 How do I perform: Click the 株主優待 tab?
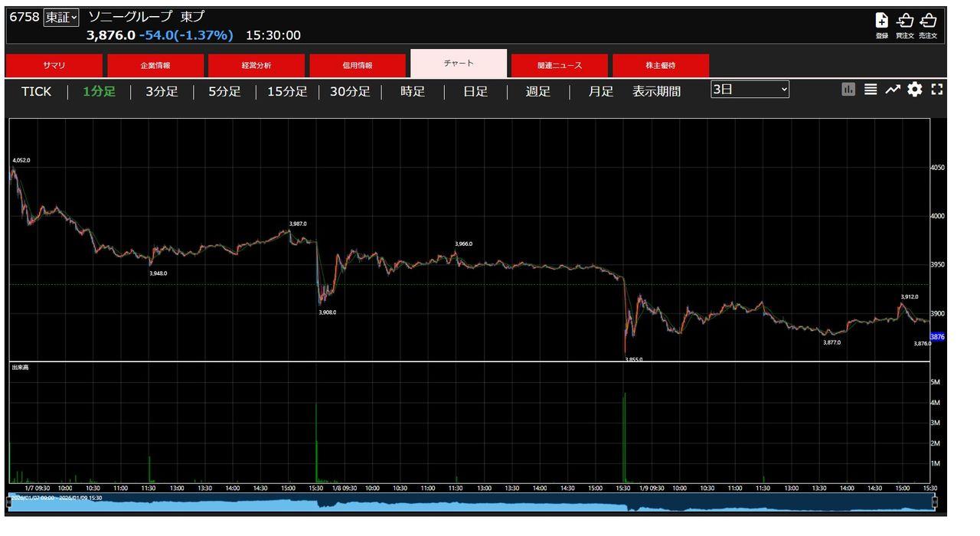coord(661,66)
